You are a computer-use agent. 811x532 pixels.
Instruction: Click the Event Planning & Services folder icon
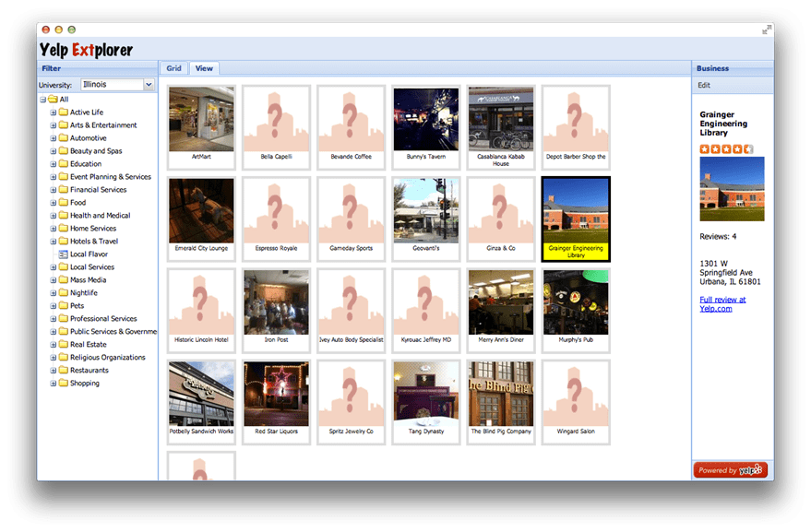point(63,176)
